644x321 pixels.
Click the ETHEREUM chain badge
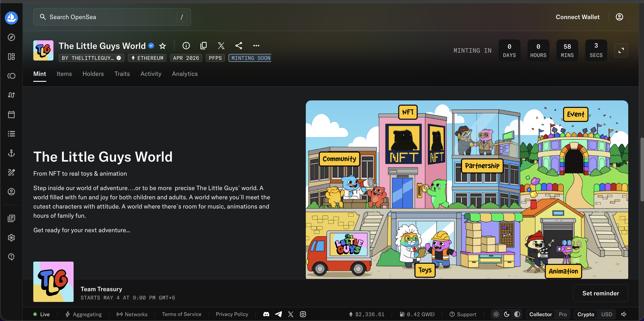[147, 58]
